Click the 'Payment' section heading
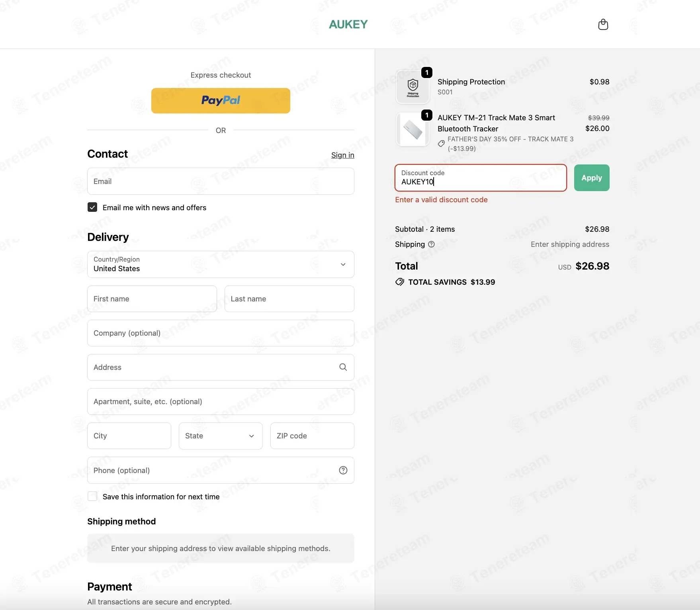This screenshot has height=610, width=700. click(x=109, y=587)
